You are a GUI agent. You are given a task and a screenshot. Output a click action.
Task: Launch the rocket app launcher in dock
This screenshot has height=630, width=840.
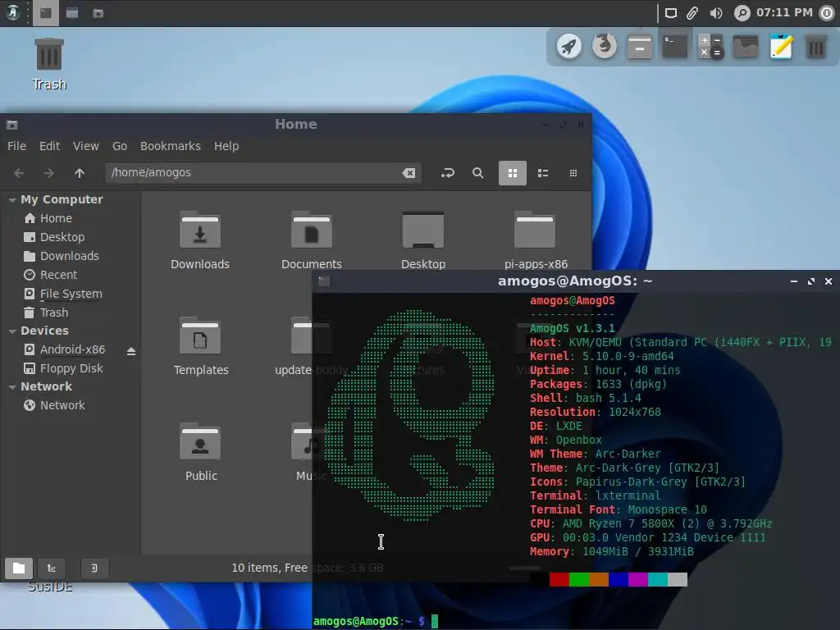[x=569, y=47]
